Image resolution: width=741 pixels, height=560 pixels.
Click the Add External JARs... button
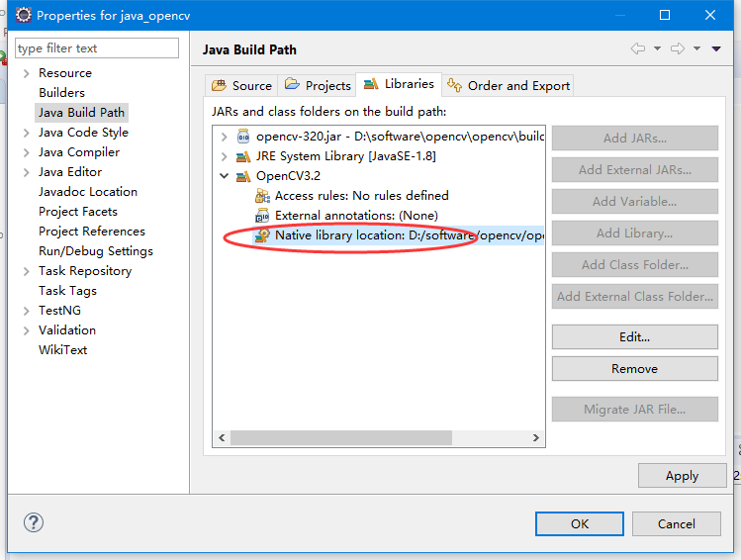point(635,169)
